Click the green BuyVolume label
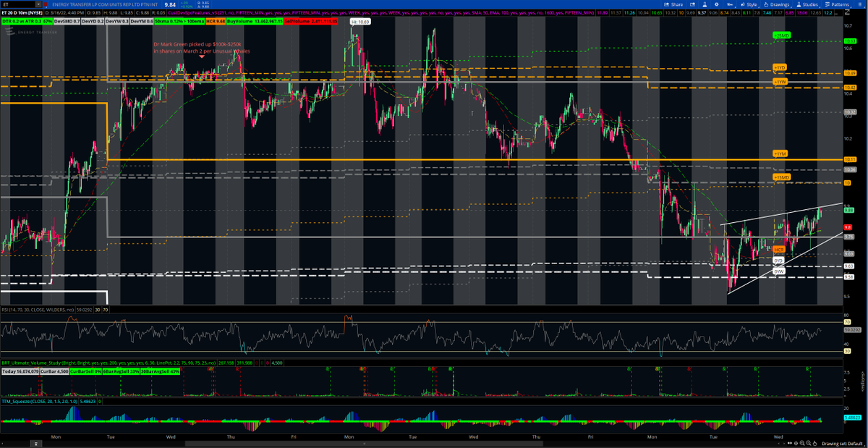Image resolution: width=868 pixels, height=448 pixels. pos(255,21)
